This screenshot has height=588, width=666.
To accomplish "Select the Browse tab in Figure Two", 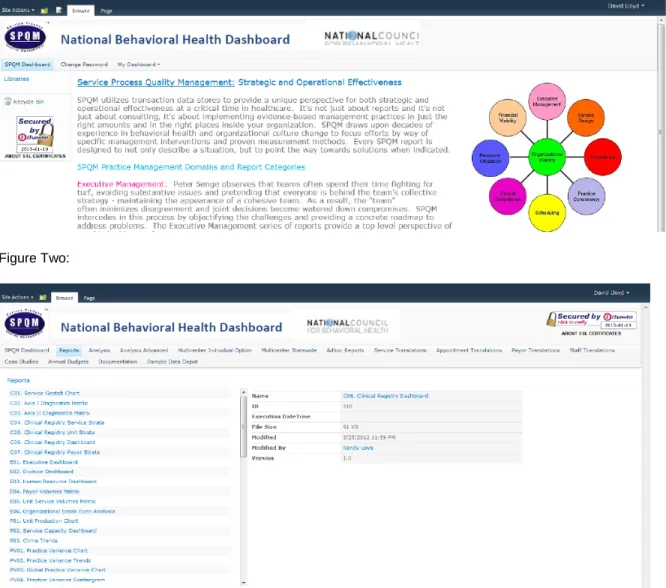I will coord(65,298).
